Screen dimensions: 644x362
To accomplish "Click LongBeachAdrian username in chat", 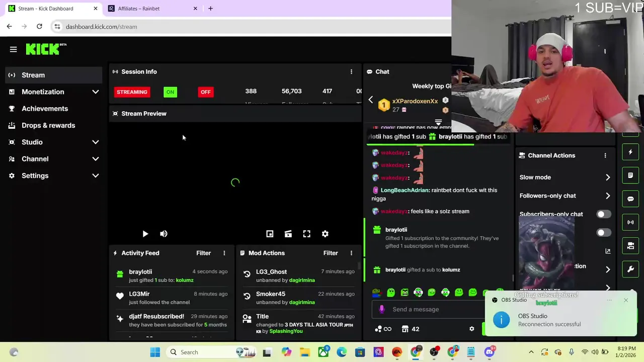I will point(405,190).
